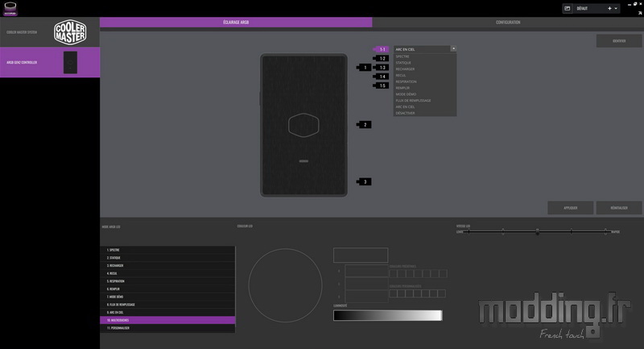
Task: Switch to the CONFIGURATION tab
Action: (x=508, y=23)
